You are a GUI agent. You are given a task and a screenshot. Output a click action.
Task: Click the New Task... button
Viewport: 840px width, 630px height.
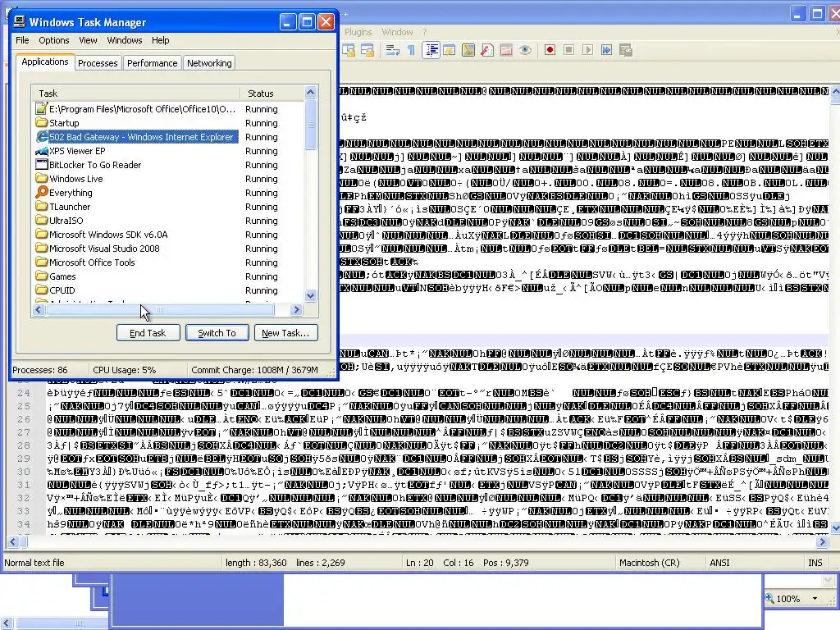coord(285,333)
